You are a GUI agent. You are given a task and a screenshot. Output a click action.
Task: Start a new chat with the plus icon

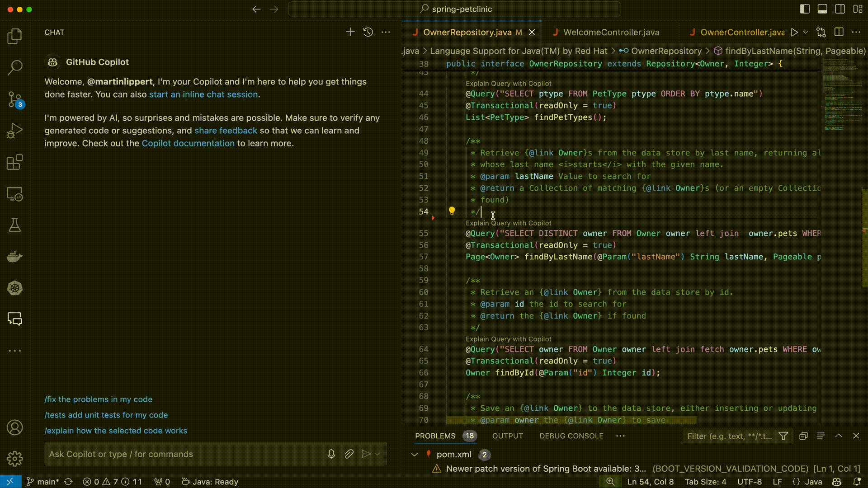[350, 32]
